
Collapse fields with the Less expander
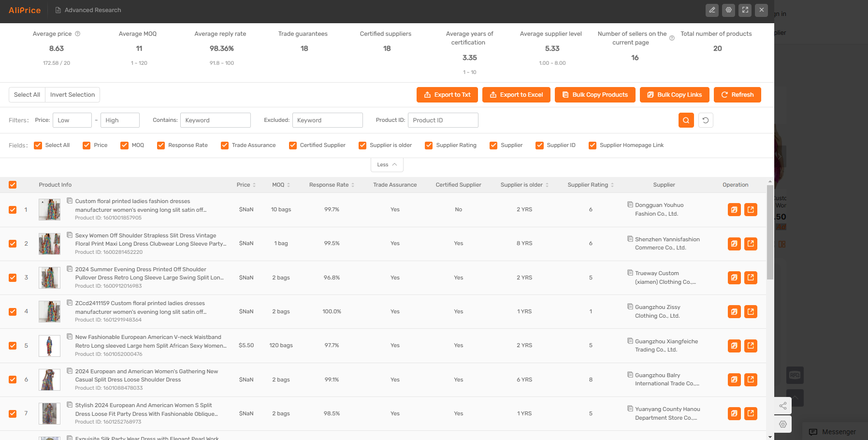(x=387, y=164)
